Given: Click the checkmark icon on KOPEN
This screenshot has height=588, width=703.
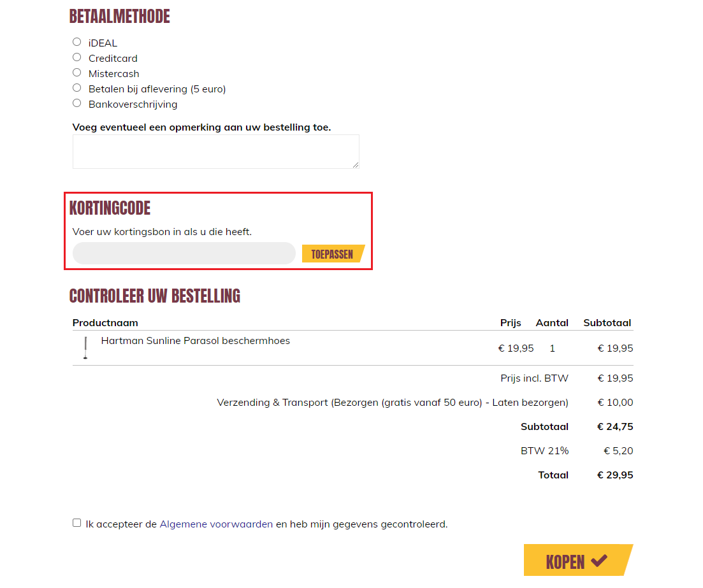Looking at the screenshot, I should (x=598, y=560).
